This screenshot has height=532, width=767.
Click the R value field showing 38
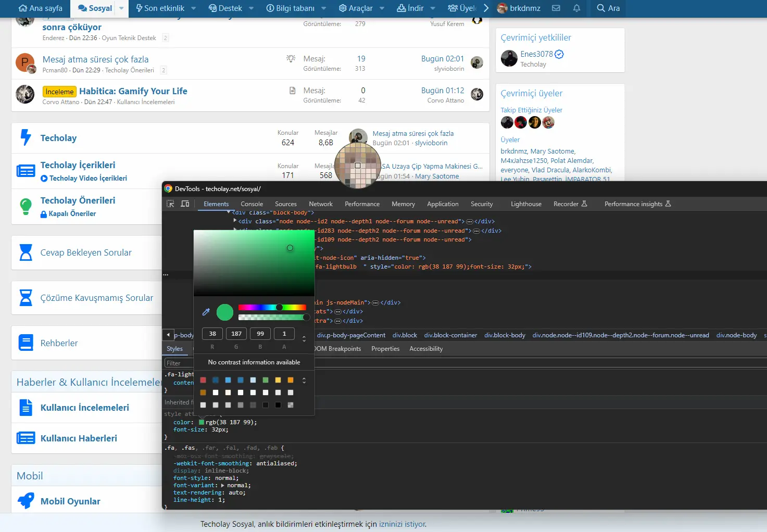click(x=212, y=334)
